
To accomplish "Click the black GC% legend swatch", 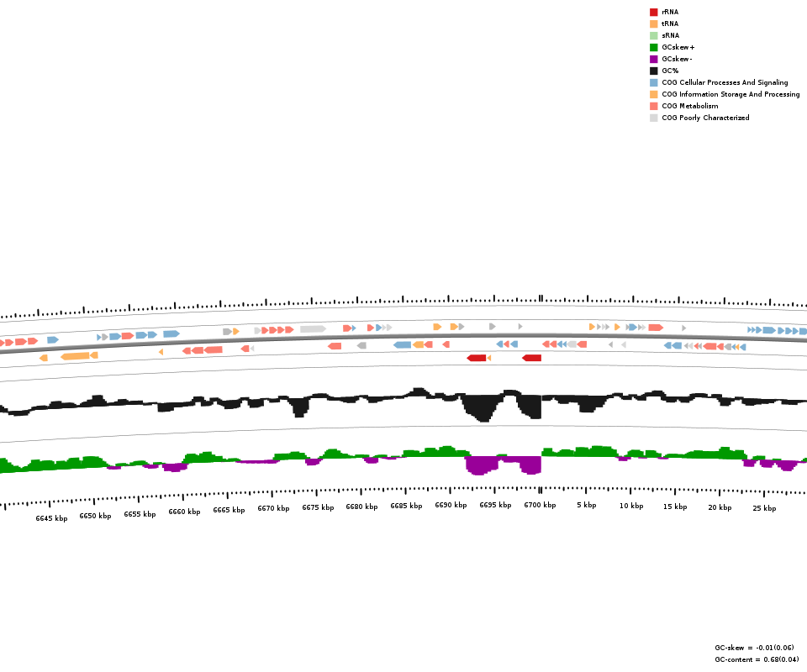I will pos(653,71).
